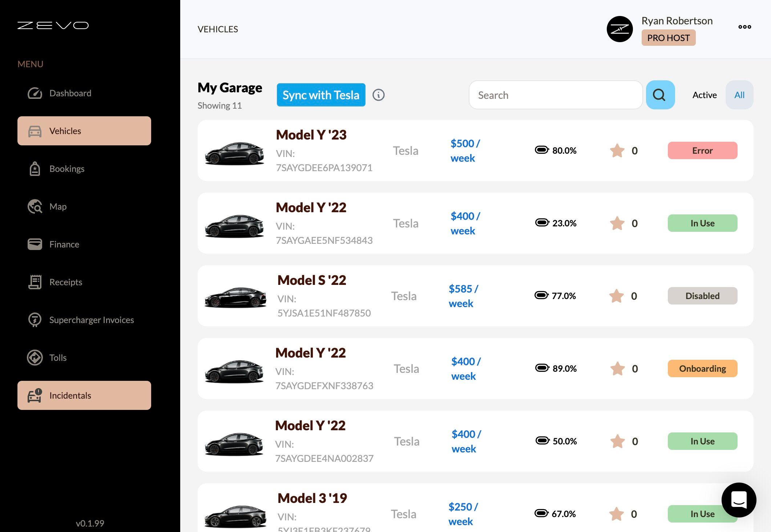Viewport: 771px width, 532px height.
Task: Open Dashboard from the sidebar menu
Action: coord(70,93)
